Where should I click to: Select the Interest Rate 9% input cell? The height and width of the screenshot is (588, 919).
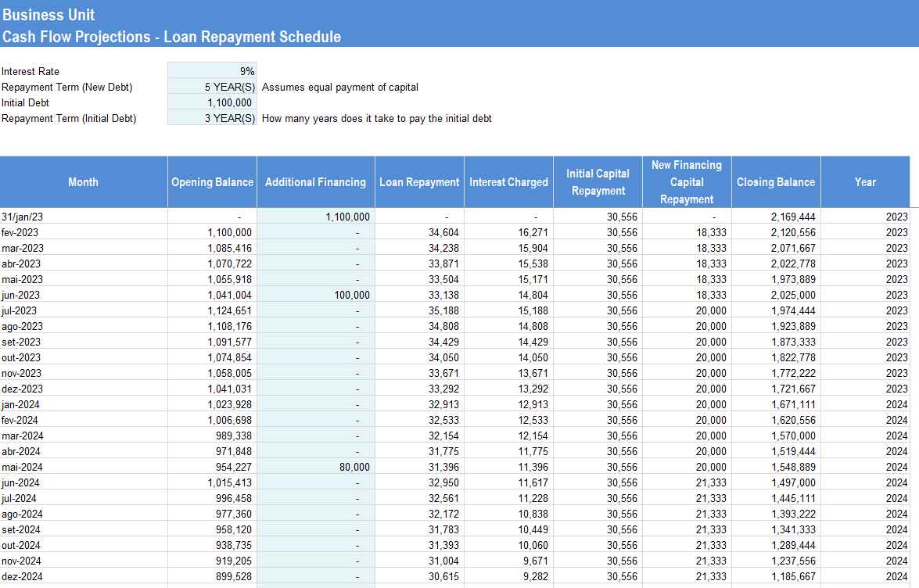(212, 71)
